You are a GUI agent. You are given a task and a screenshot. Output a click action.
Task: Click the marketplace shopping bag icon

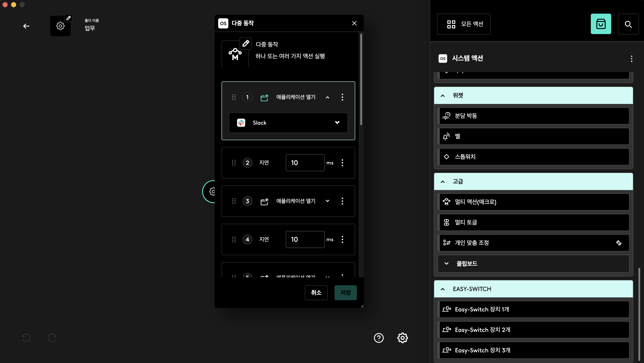point(601,24)
